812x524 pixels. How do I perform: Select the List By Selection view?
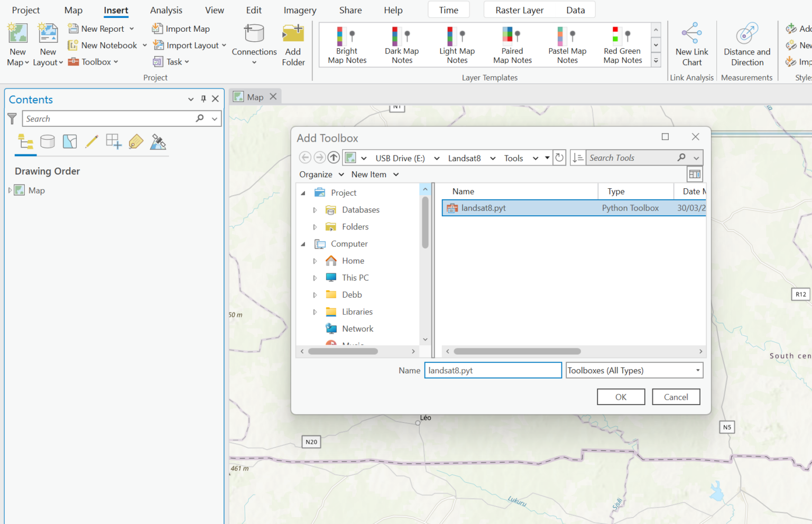pyautogui.click(x=69, y=141)
